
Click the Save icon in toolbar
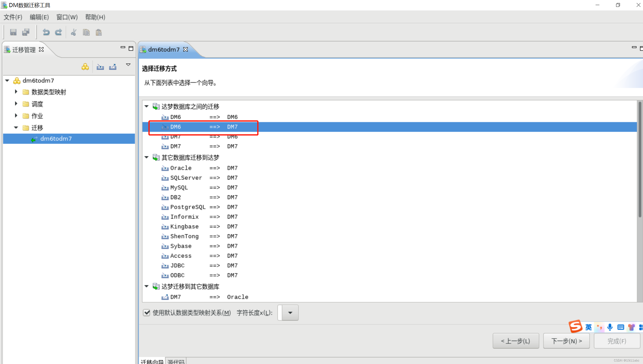coord(13,32)
